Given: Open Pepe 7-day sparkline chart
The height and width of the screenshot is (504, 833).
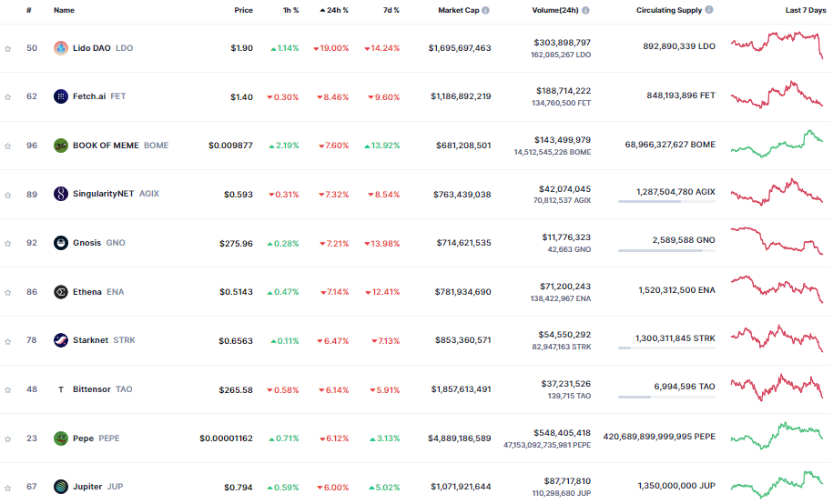Looking at the screenshot, I should coord(777,436).
